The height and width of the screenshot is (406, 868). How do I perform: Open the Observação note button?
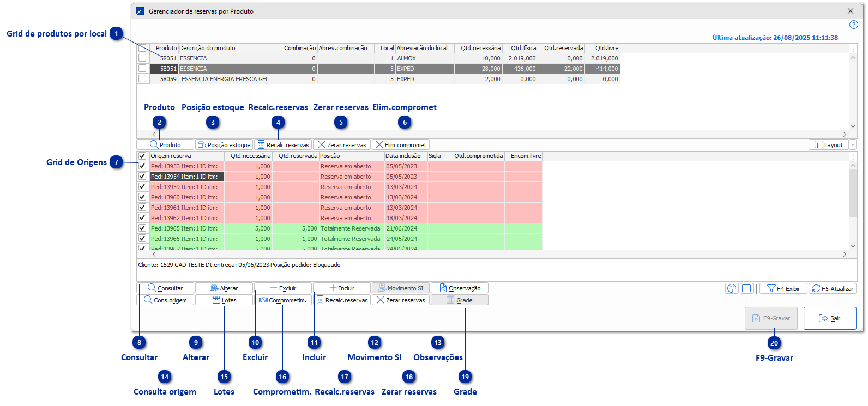(460, 288)
